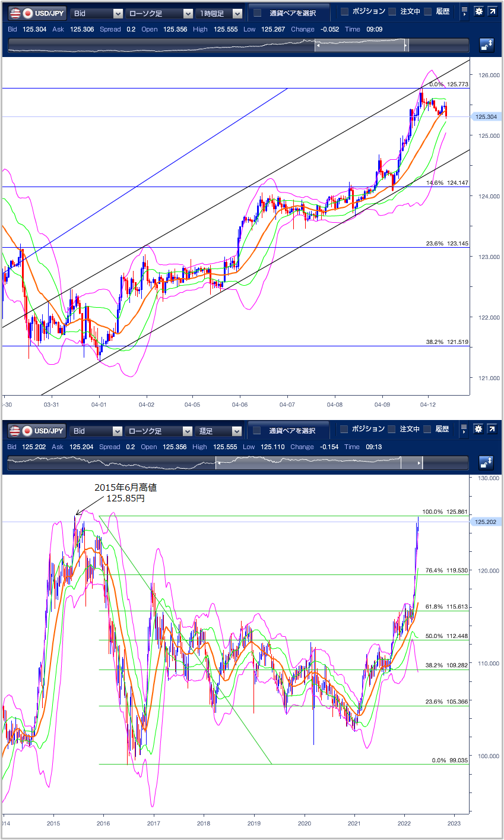Open settings gear in weekly chart toolbar
Screen dimensions: 504x840
pyautogui.click(x=478, y=430)
